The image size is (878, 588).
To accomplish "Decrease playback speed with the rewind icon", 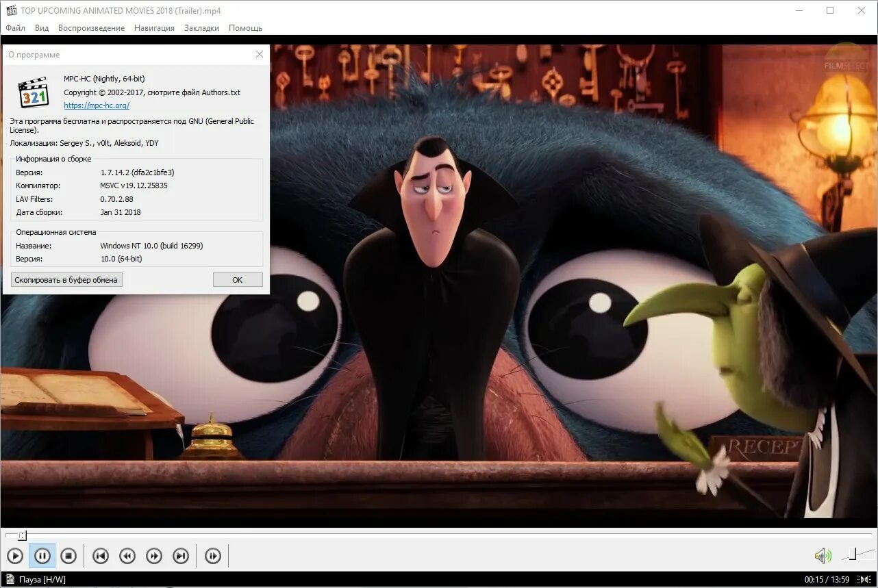I will (x=127, y=556).
